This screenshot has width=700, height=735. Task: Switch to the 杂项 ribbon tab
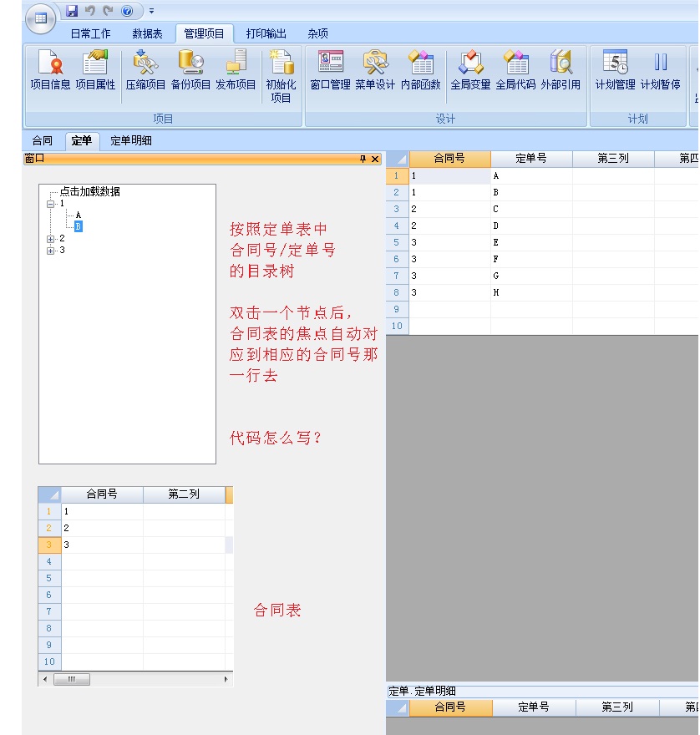coord(318,33)
